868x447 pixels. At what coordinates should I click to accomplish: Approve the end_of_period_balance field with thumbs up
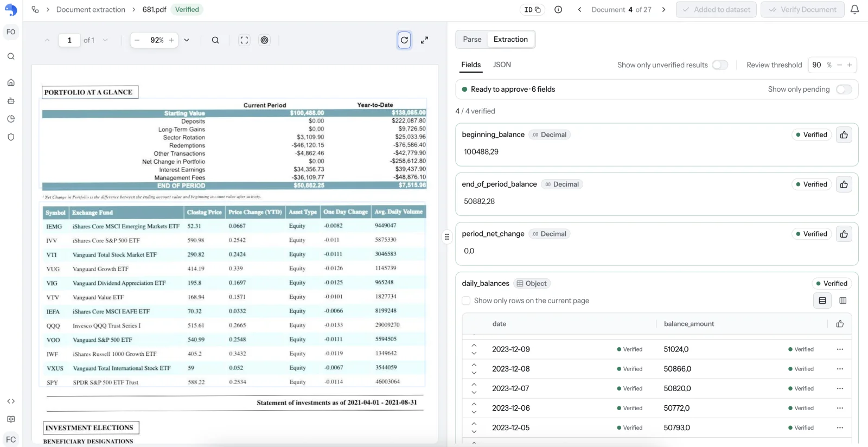[844, 184]
